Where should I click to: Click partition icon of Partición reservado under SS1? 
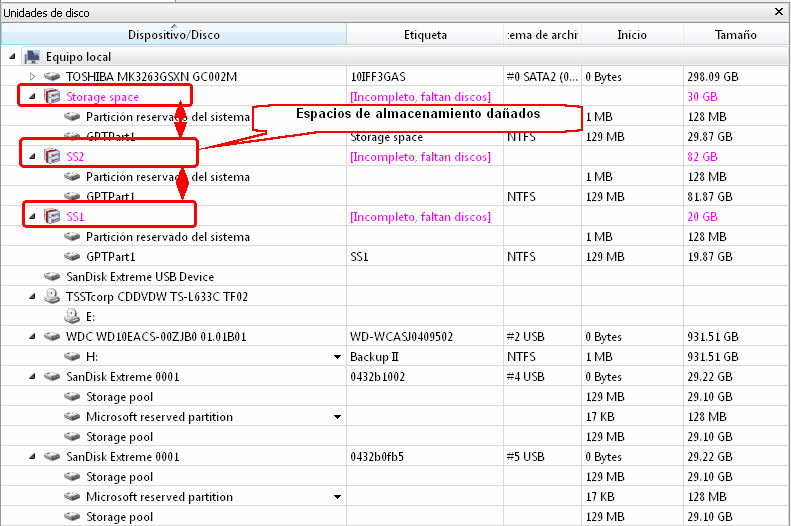coord(72,237)
